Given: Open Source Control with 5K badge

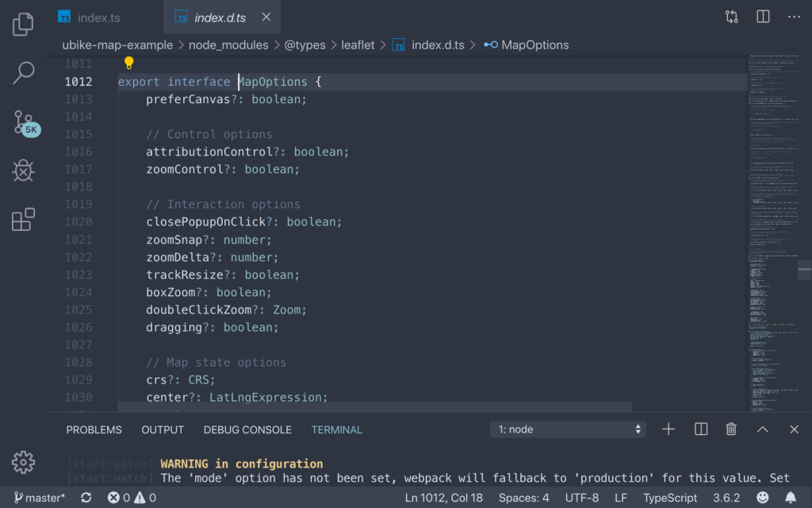Looking at the screenshot, I should [x=25, y=122].
